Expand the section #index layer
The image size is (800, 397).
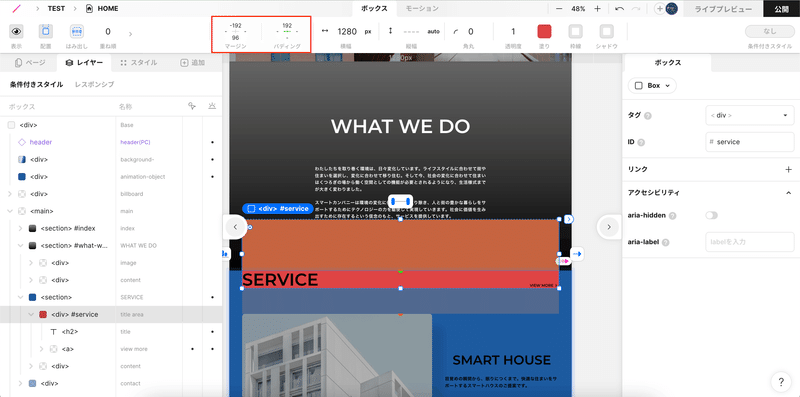click(x=20, y=228)
